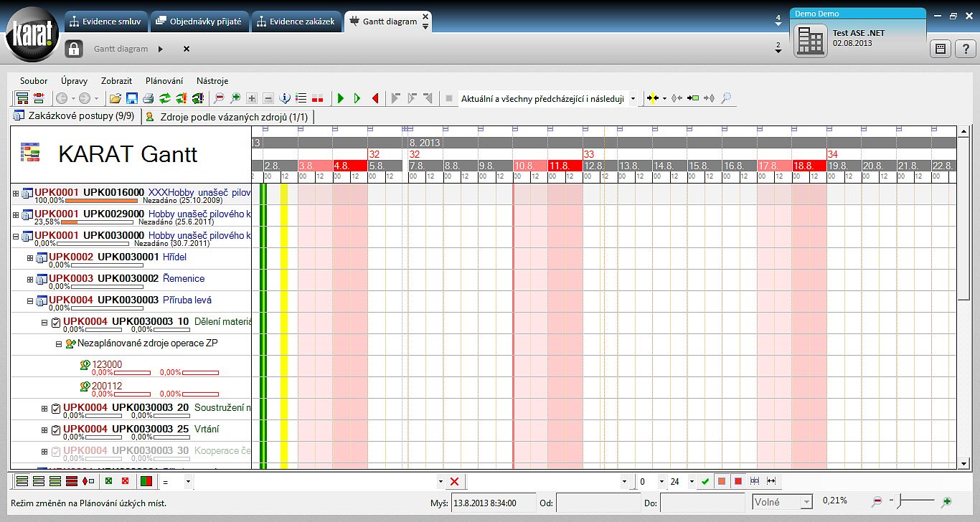Click the green refresh arrows icon
The height and width of the screenshot is (522, 980).
164,98
